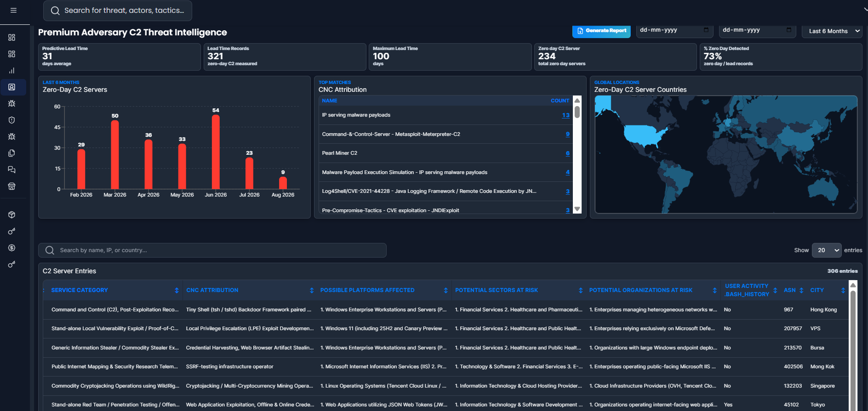Screen dimensions: 868x411
Task: Click the CNC Attribution list scroll-down arrow
Action: coord(577,209)
